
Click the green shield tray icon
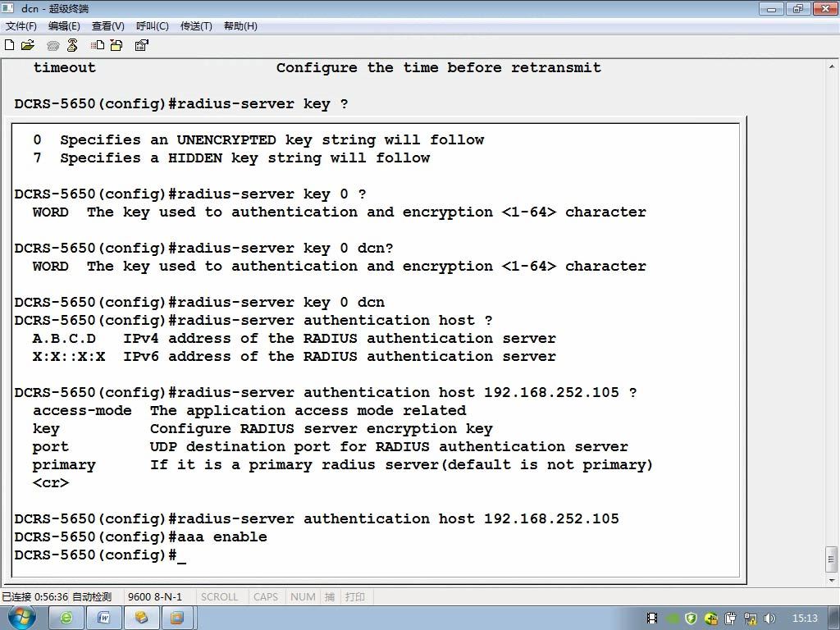click(x=691, y=619)
